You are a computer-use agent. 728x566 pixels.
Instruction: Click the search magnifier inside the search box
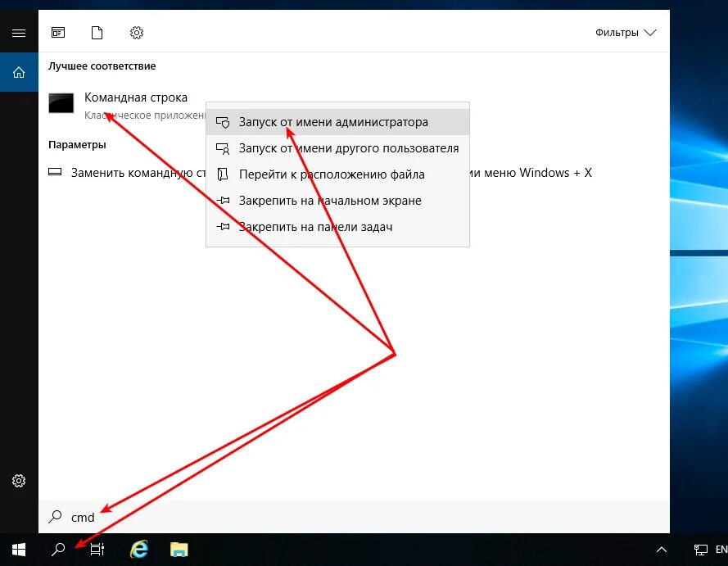[56, 517]
